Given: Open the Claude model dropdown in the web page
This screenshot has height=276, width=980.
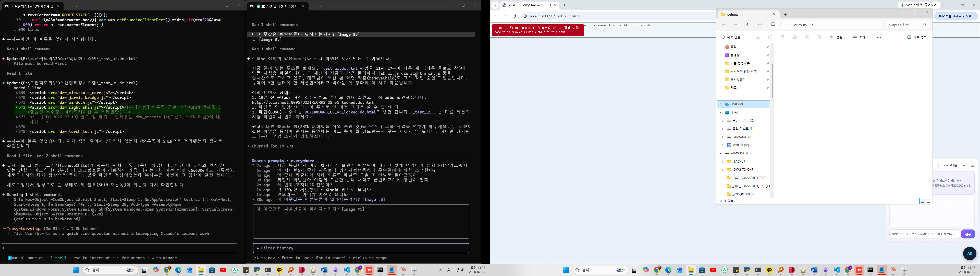Looking at the screenshot, I should click(x=952, y=165).
